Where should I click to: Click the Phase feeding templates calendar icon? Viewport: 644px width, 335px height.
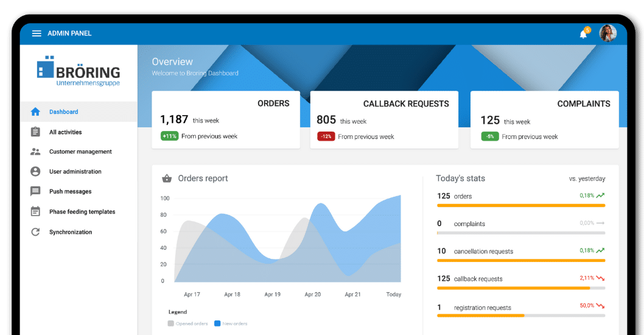[35, 211]
